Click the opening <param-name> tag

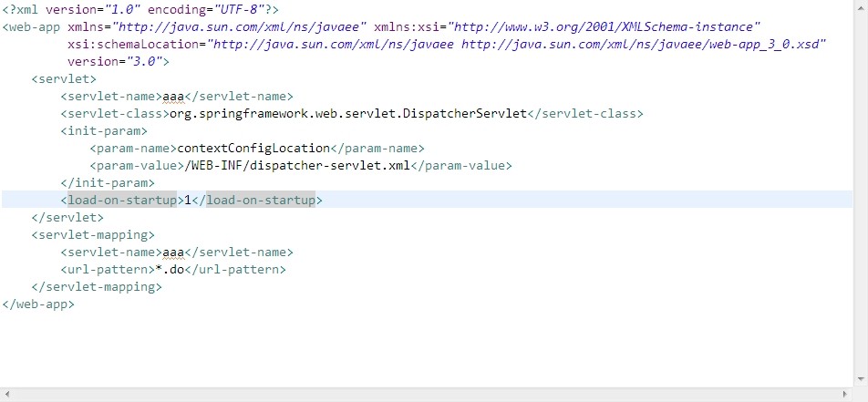coord(133,148)
